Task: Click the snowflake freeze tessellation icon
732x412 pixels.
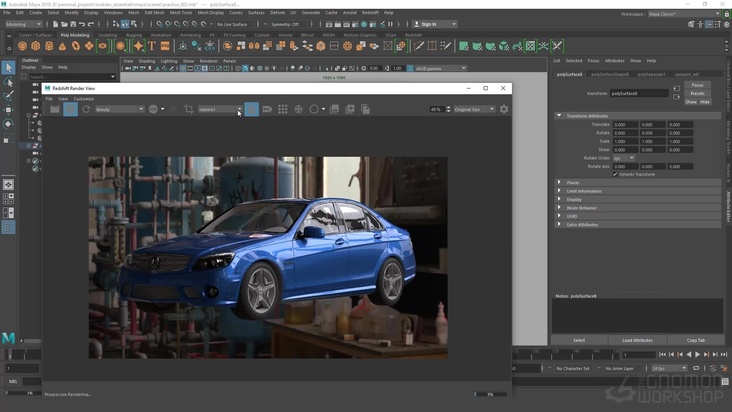Action: (x=298, y=109)
